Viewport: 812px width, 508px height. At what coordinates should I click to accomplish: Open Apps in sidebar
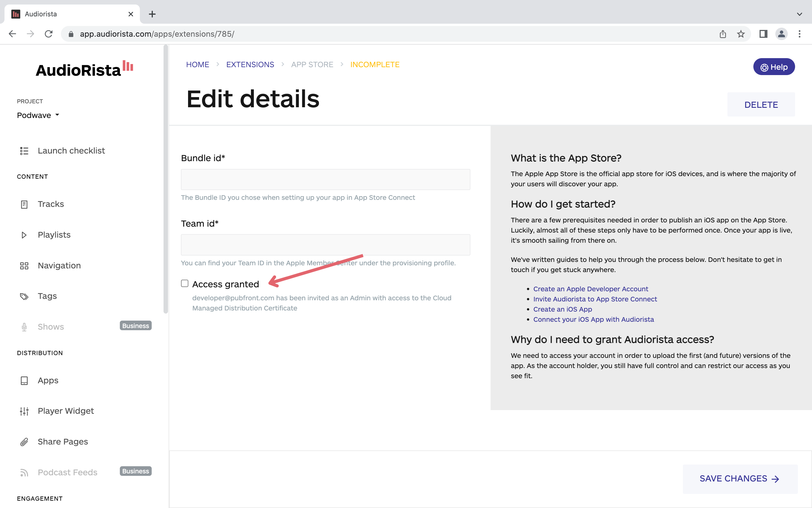[x=48, y=381]
